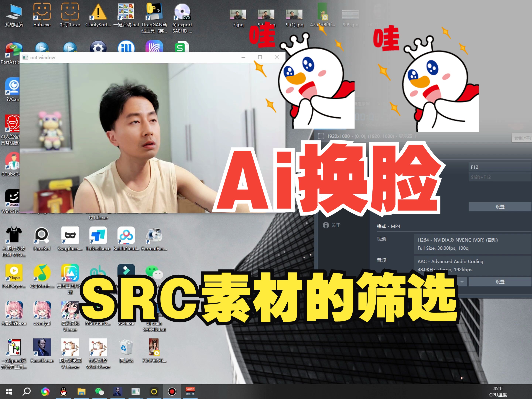
Task: Launch the WinkStudio desktop shortcut
Action: click(11, 201)
